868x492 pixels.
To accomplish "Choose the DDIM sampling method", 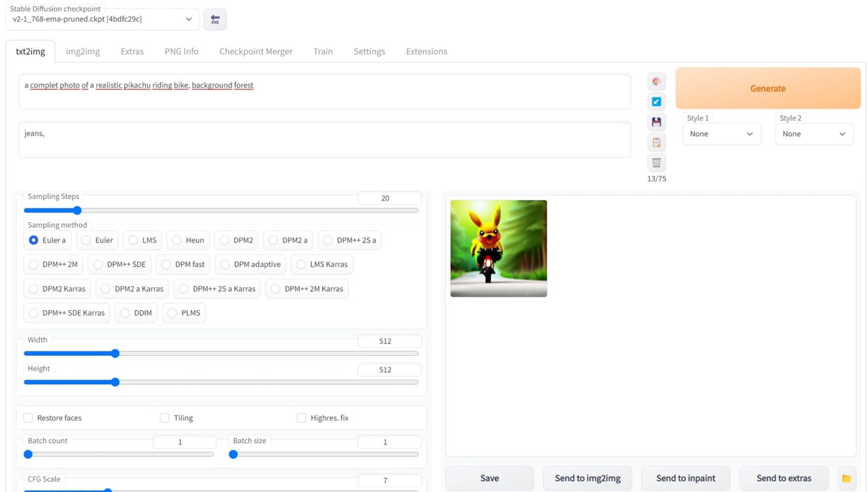I will tap(136, 313).
